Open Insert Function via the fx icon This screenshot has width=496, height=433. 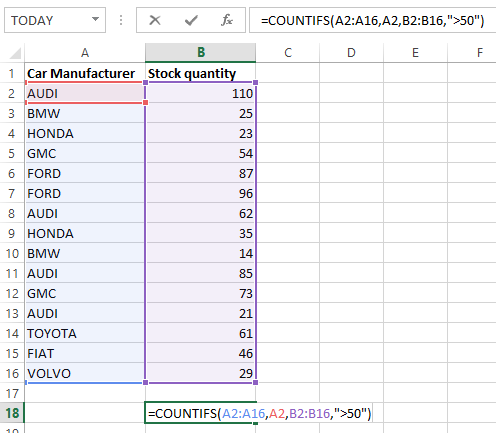click(x=227, y=20)
